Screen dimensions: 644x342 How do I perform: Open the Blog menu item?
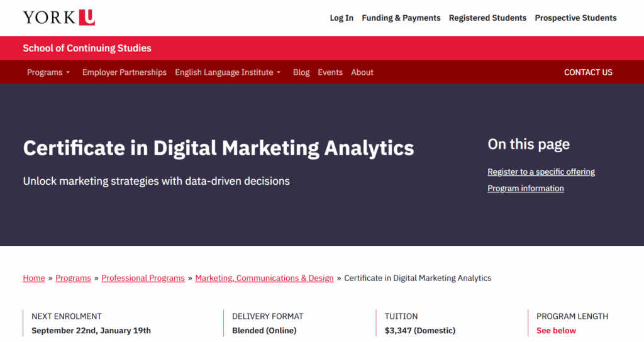pos(301,72)
